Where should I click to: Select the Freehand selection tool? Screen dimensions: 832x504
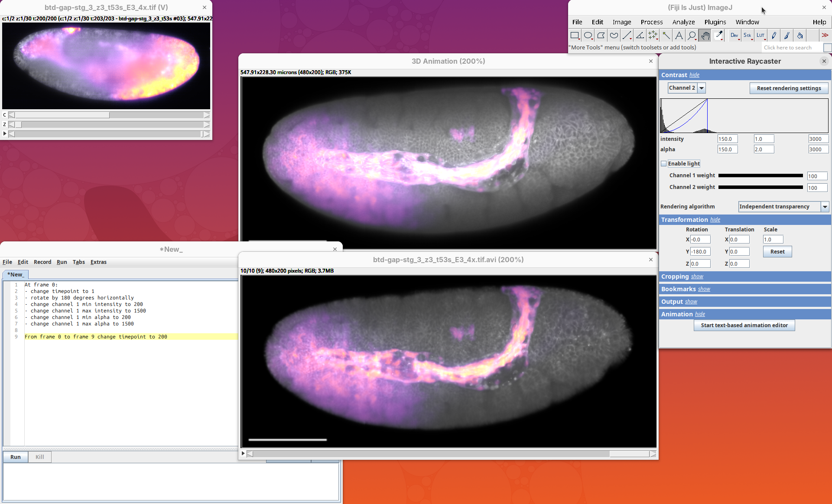[614, 36]
